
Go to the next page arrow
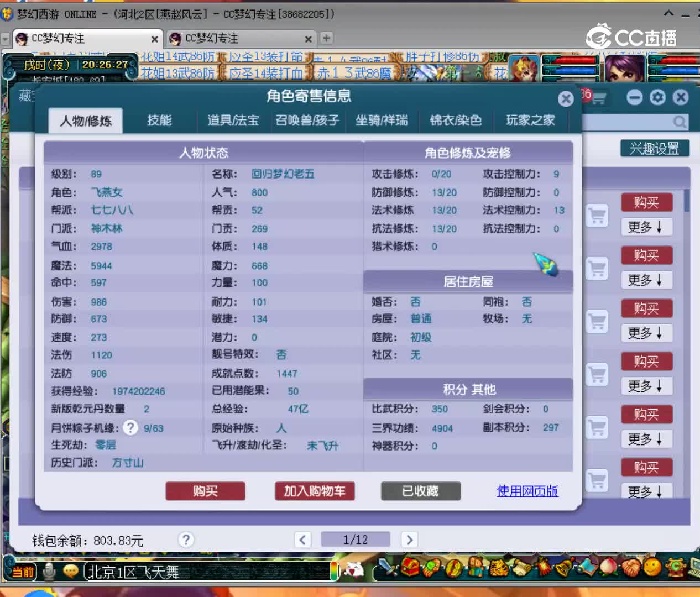pos(409,540)
